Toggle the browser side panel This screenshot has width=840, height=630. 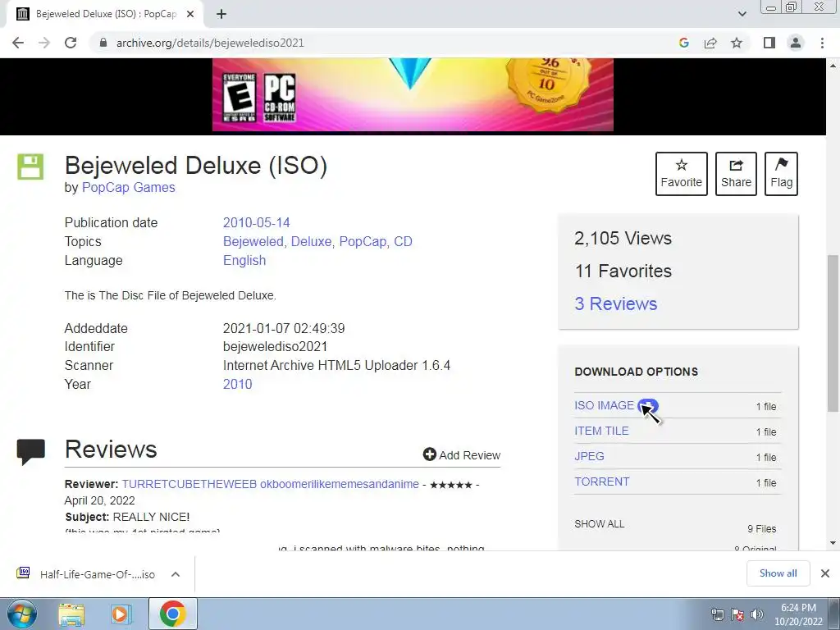point(769,43)
